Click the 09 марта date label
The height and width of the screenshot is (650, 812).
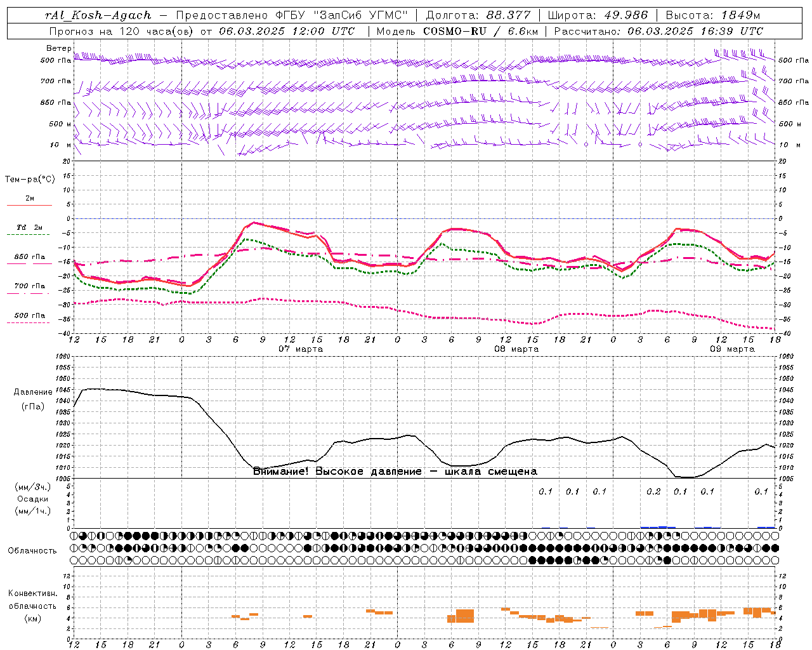[x=732, y=349]
